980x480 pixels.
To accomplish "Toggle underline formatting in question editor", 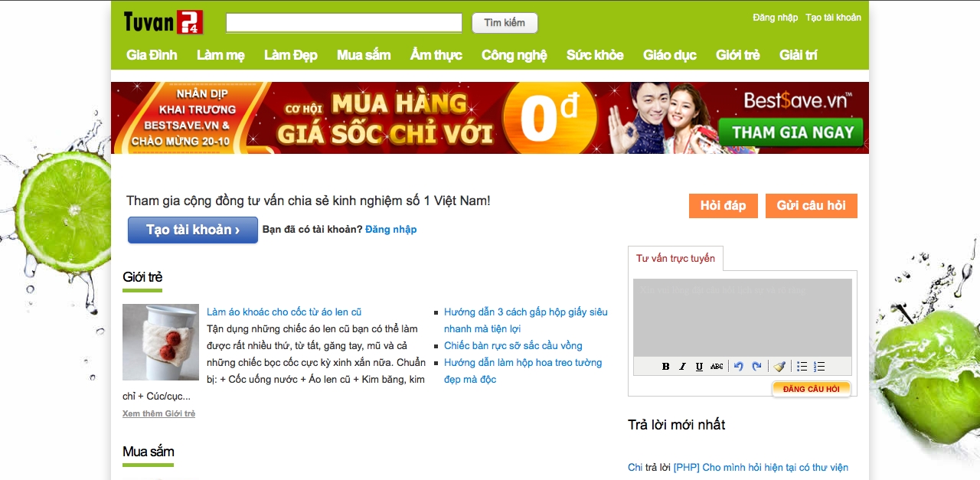I will [699, 367].
